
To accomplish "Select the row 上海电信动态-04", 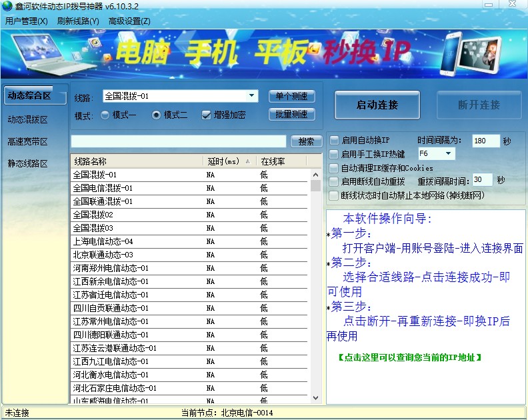I will (189, 241).
